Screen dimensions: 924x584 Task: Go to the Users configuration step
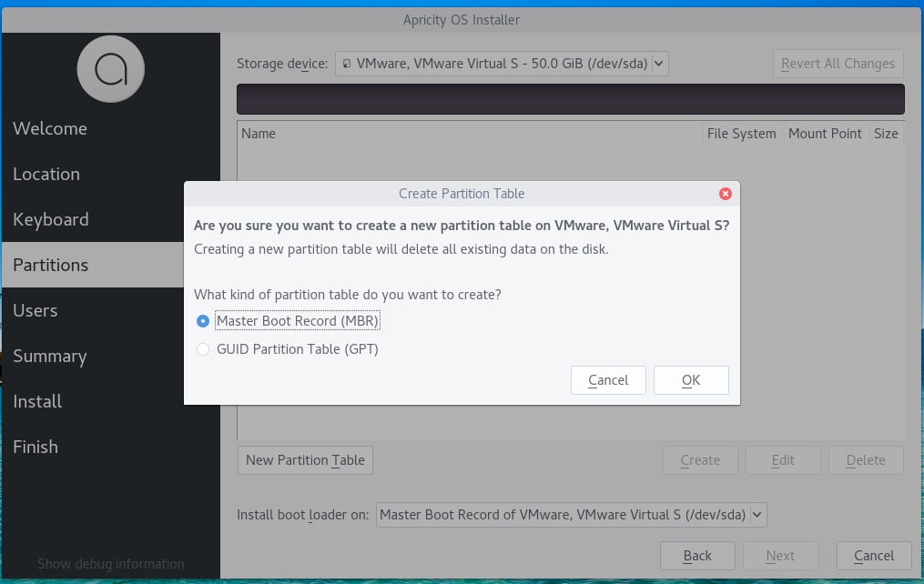click(x=36, y=310)
